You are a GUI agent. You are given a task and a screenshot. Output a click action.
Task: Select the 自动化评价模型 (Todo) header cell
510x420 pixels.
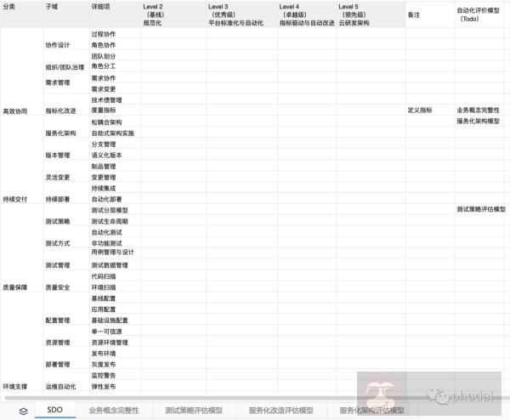click(479, 14)
